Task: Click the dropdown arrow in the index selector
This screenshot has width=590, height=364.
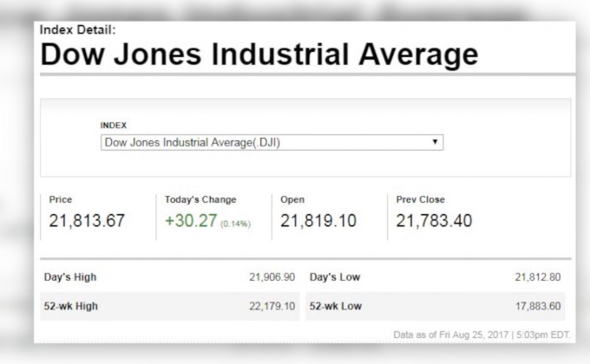Action: 433,141
